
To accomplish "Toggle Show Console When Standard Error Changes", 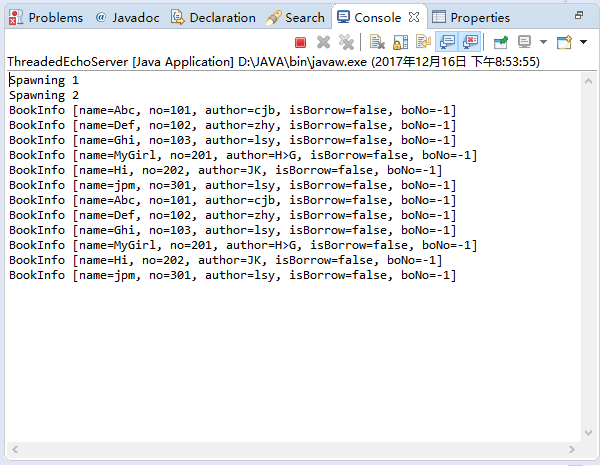I will [x=470, y=42].
